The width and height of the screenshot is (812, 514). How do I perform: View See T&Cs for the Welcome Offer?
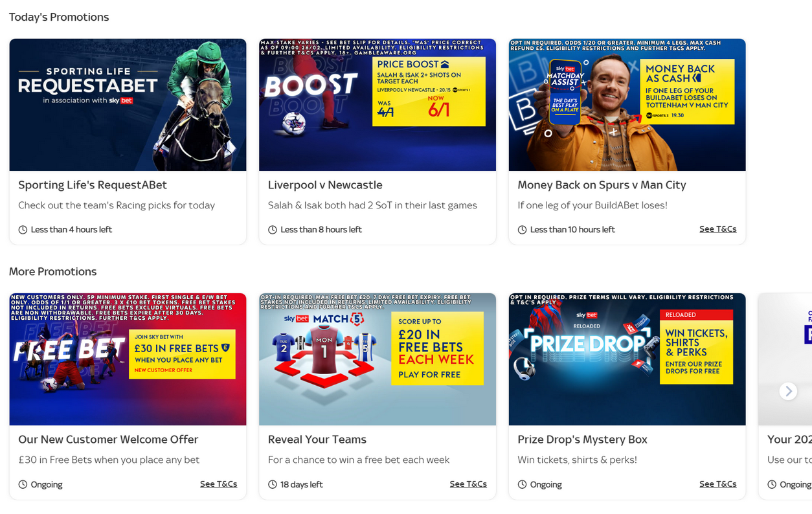click(218, 484)
